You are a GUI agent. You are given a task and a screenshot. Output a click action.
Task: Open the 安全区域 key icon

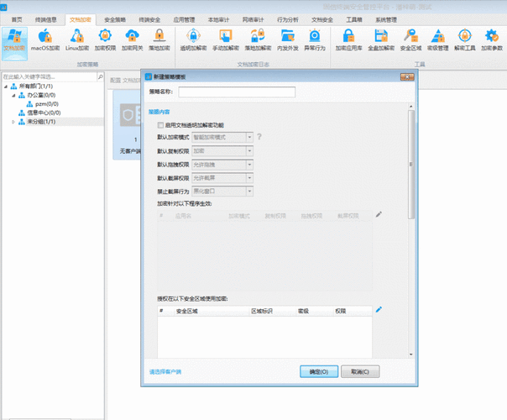point(410,39)
